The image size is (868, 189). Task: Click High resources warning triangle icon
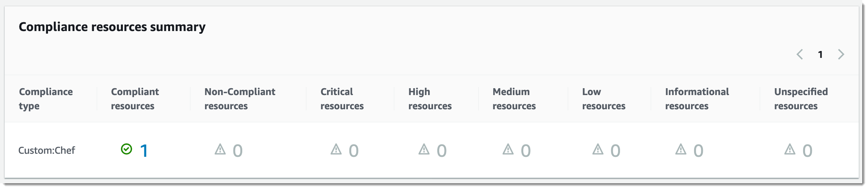(x=424, y=149)
